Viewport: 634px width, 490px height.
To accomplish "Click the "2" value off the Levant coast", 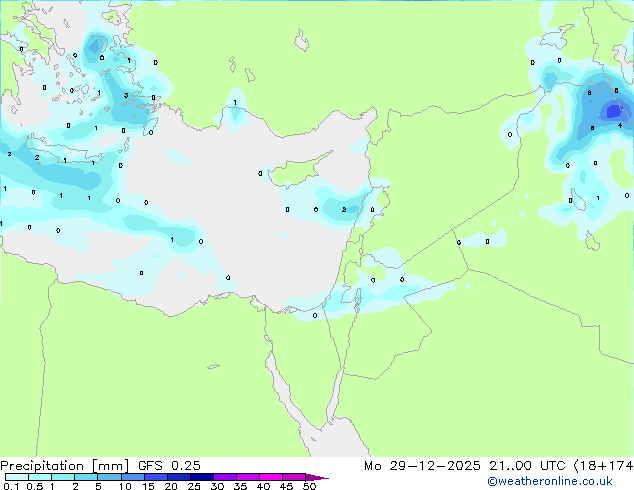I will point(344,209).
